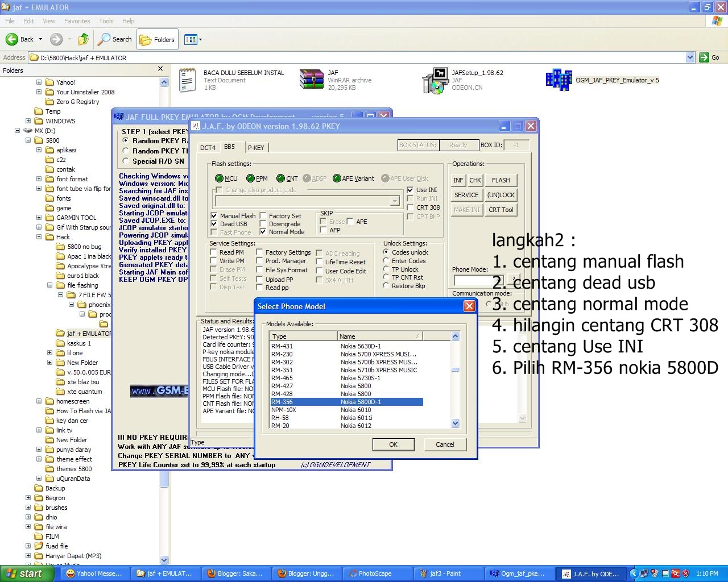Image resolution: width=728 pixels, height=582 pixels.
Task: Check the Manual Flash checkbox
Action: click(214, 216)
